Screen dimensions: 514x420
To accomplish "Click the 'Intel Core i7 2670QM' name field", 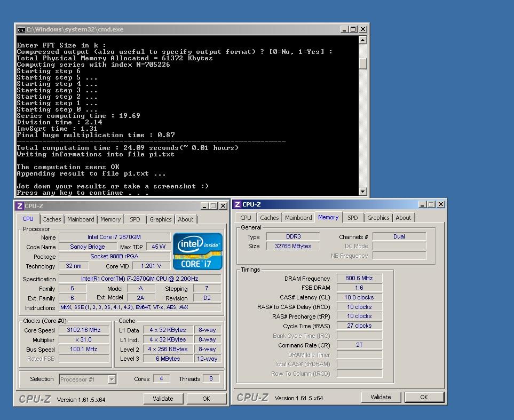I will [x=114, y=237].
